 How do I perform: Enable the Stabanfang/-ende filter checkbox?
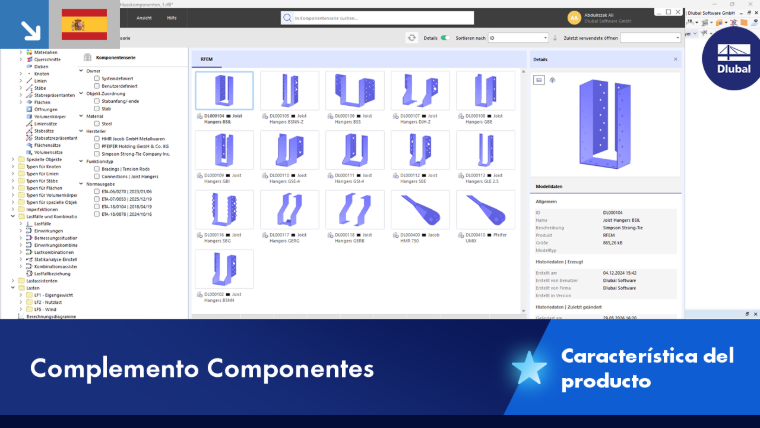97,101
